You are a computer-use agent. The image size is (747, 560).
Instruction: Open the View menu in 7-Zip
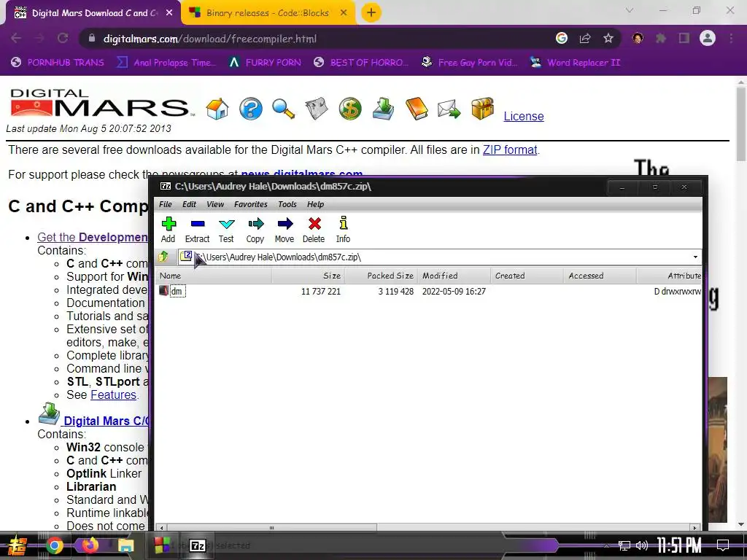pyautogui.click(x=215, y=204)
